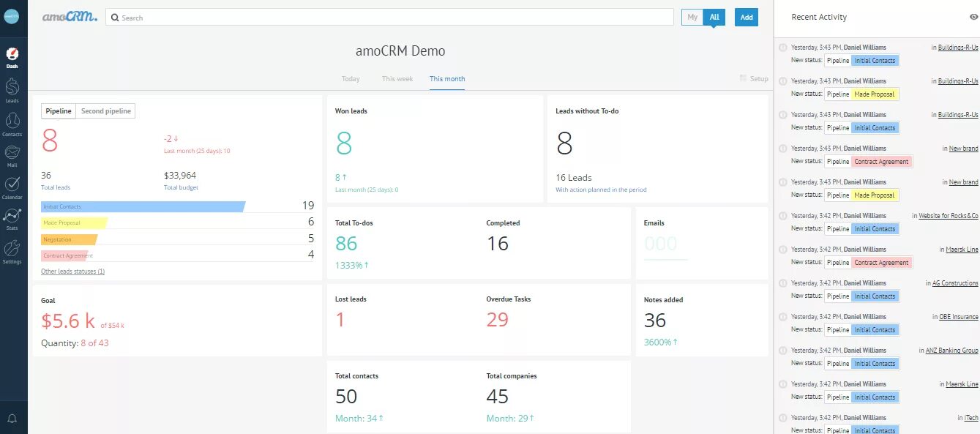980x434 pixels.
Task: Click the Dash dashboard icon
Action: (12, 57)
